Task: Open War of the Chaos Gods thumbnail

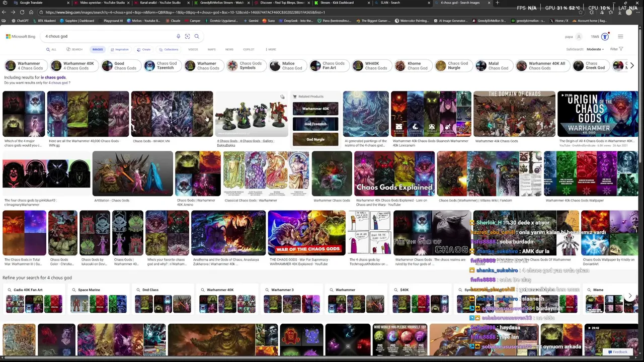Action: pyautogui.click(x=306, y=233)
